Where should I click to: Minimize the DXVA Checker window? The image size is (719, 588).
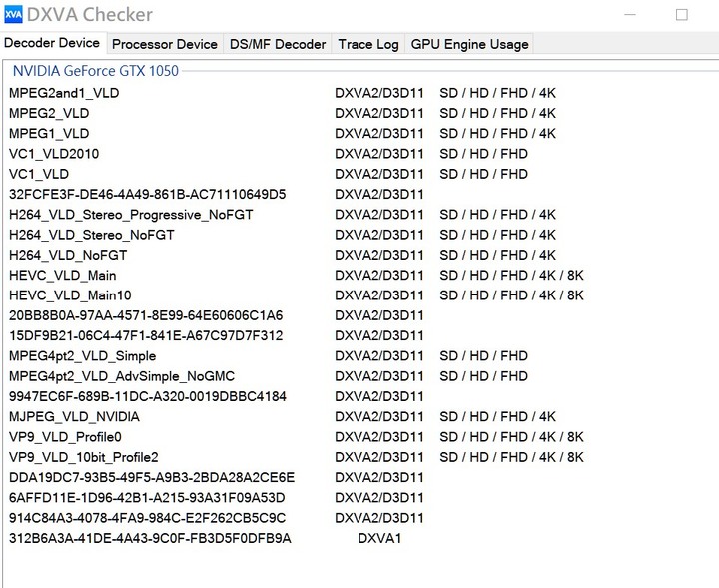click(x=630, y=15)
